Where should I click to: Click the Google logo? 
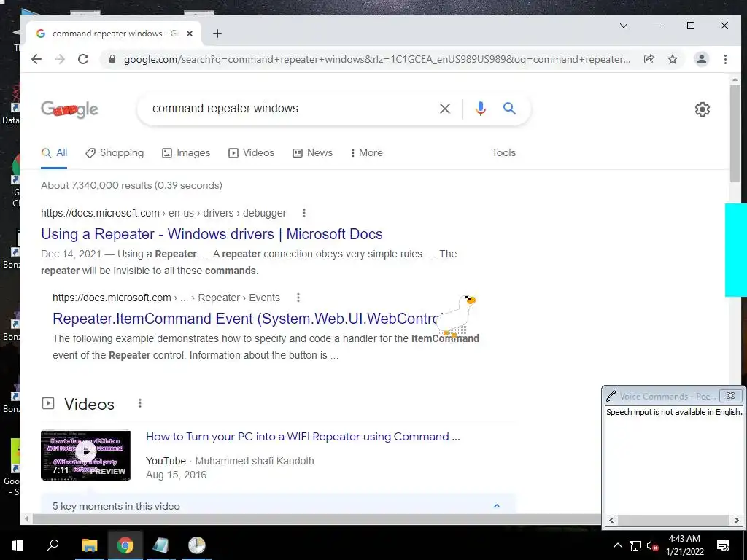pos(69,109)
